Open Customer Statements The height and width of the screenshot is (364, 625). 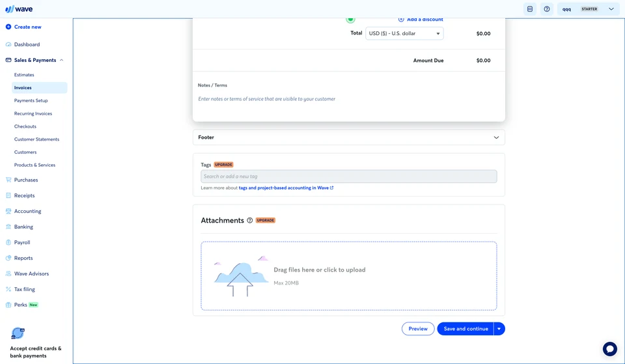click(36, 139)
